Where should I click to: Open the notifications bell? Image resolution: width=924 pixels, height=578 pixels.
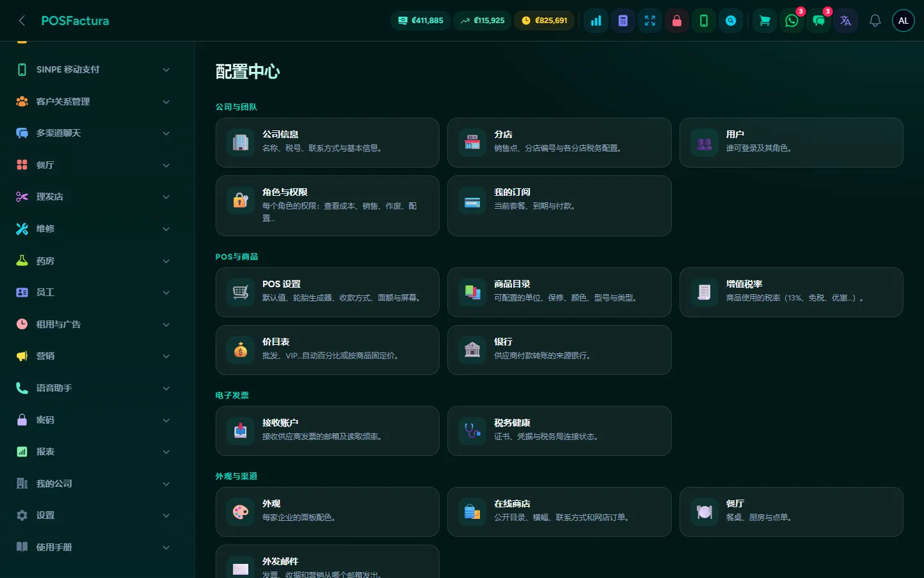(875, 21)
